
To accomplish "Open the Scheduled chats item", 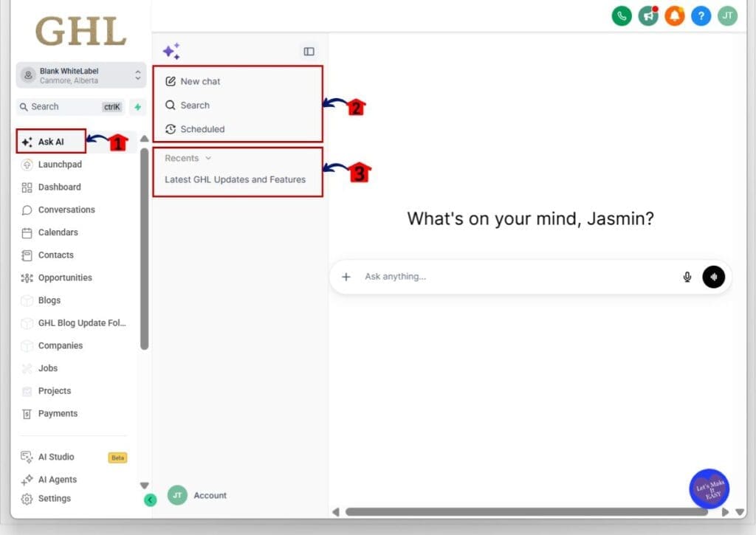I will (195, 129).
